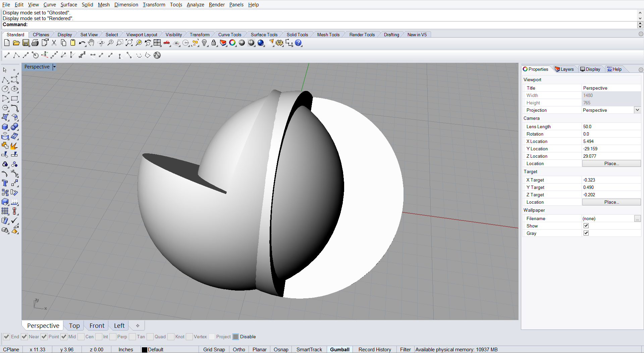Click the Zoom Extents icon

129,43
